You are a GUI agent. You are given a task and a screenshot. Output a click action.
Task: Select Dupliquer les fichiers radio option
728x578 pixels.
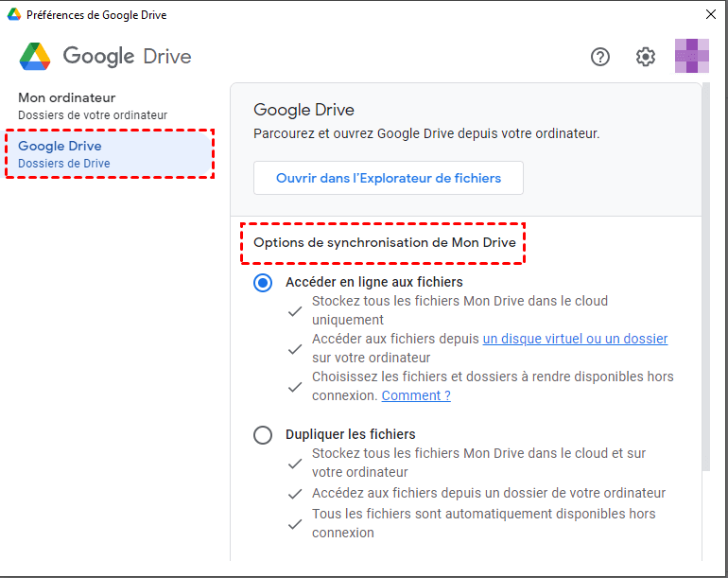point(263,435)
